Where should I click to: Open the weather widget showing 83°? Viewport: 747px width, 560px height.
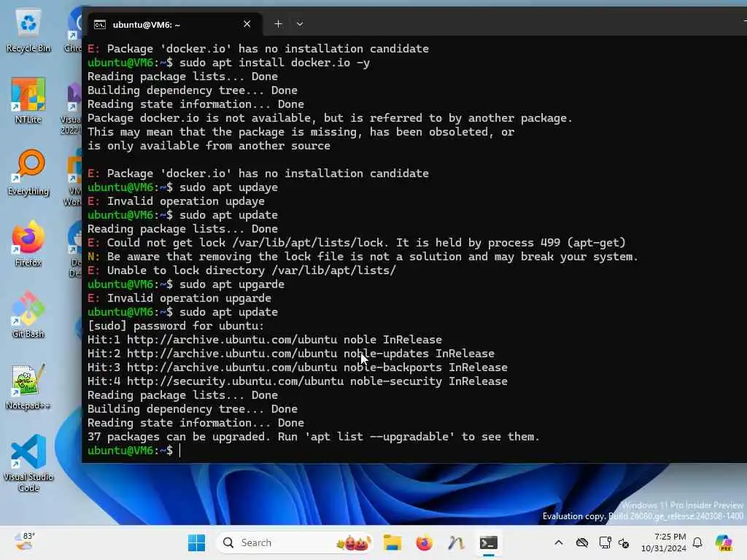click(25, 542)
